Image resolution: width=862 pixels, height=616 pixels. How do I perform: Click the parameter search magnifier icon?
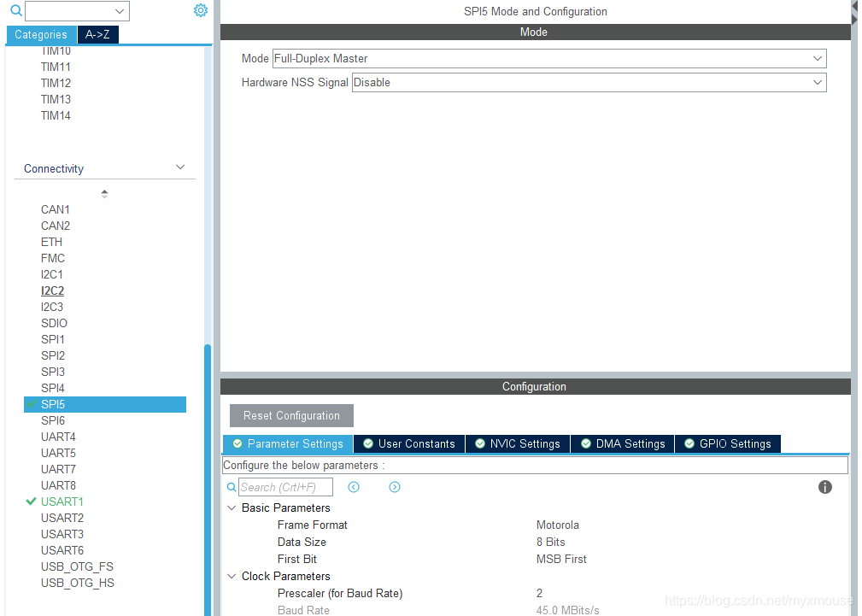pos(232,487)
